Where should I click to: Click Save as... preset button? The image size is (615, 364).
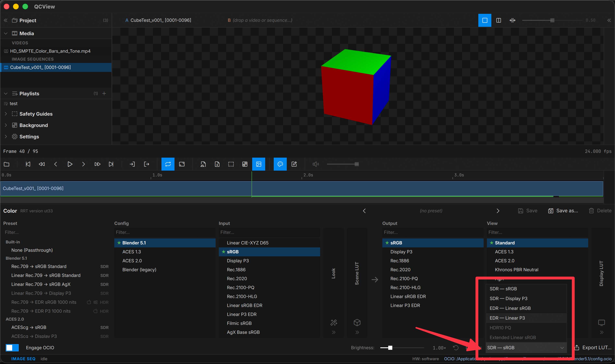pos(563,211)
